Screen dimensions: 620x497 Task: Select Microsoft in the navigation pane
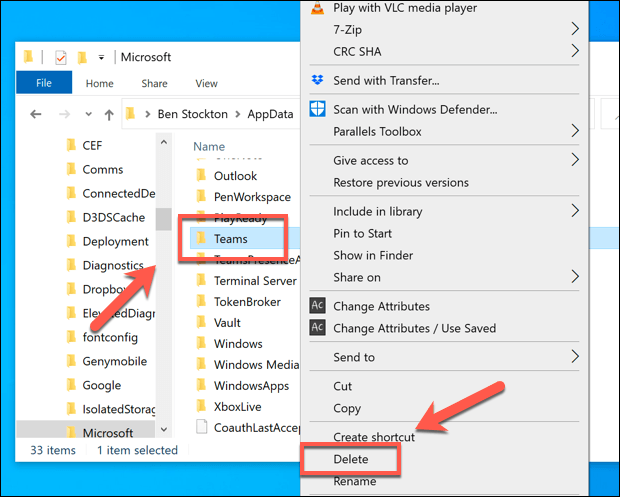(x=108, y=433)
